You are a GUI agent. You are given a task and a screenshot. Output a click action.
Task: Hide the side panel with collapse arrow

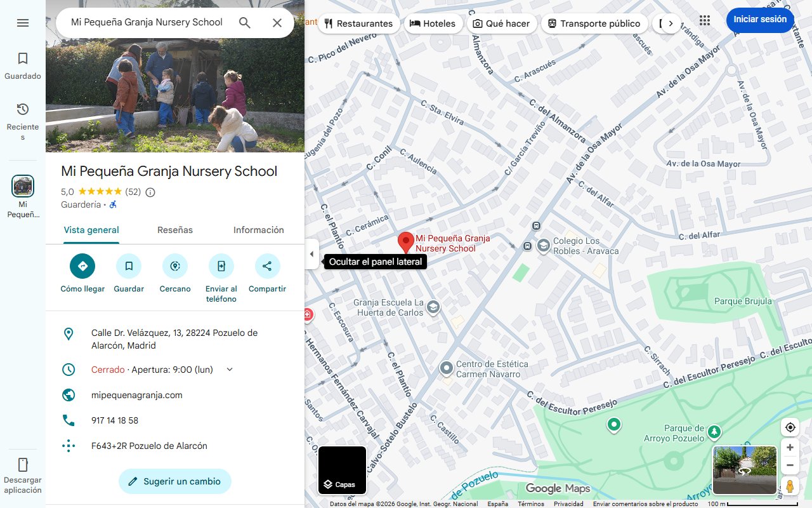pyautogui.click(x=311, y=254)
